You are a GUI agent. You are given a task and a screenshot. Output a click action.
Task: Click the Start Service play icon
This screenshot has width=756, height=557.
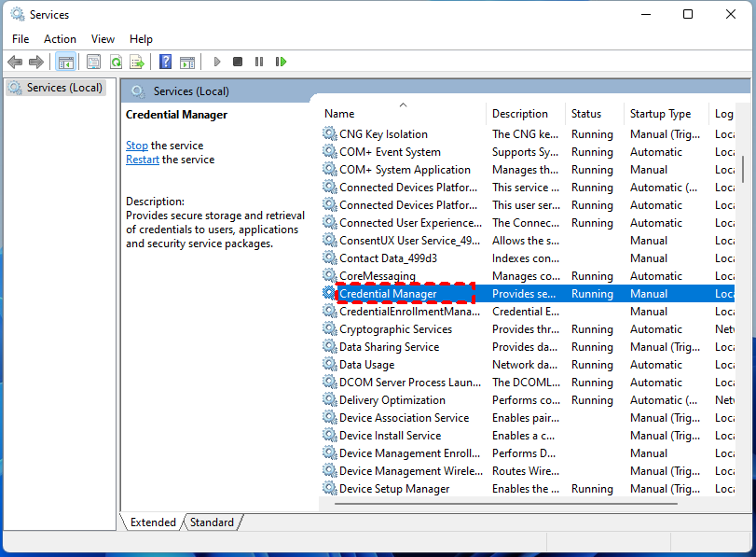[217, 62]
